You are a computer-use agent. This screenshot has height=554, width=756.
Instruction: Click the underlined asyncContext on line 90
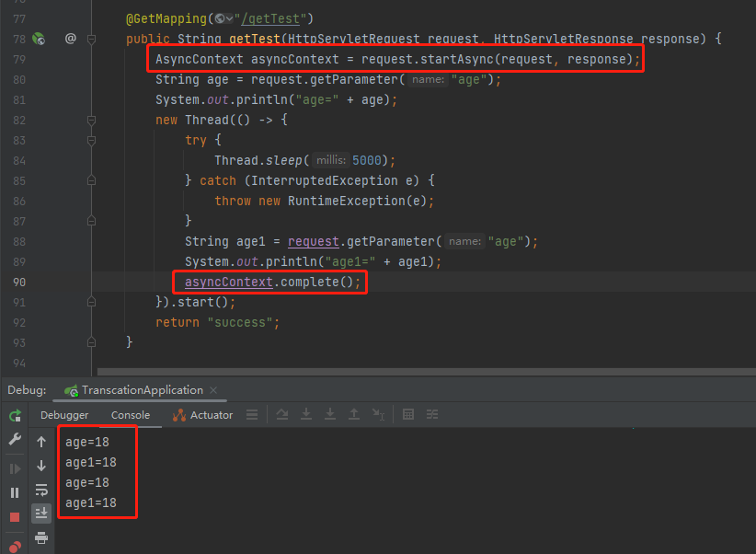pos(228,282)
